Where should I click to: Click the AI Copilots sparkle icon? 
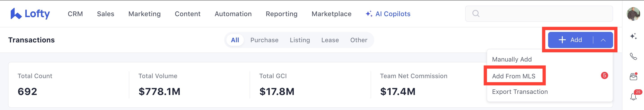[x=369, y=14]
